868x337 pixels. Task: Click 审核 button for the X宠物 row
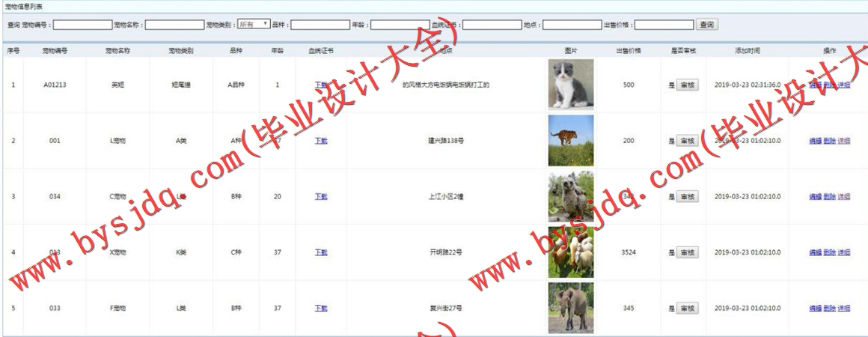(x=688, y=253)
